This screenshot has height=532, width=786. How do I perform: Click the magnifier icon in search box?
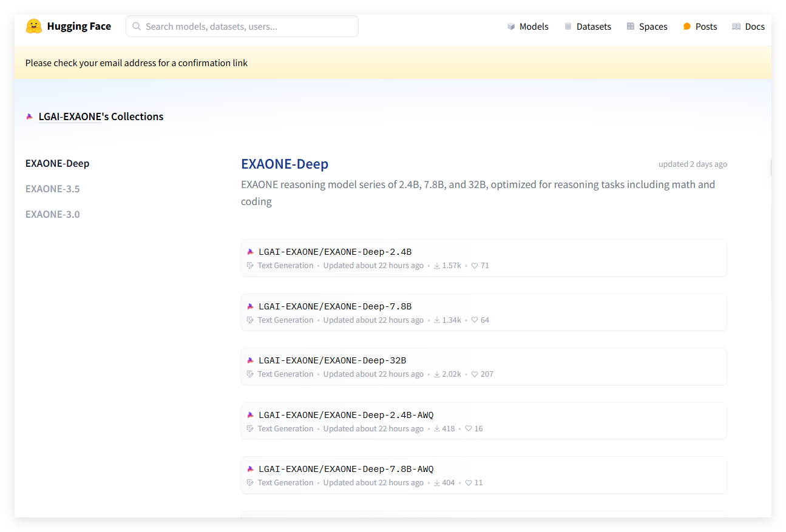pyautogui.click(x=137, y=26)
